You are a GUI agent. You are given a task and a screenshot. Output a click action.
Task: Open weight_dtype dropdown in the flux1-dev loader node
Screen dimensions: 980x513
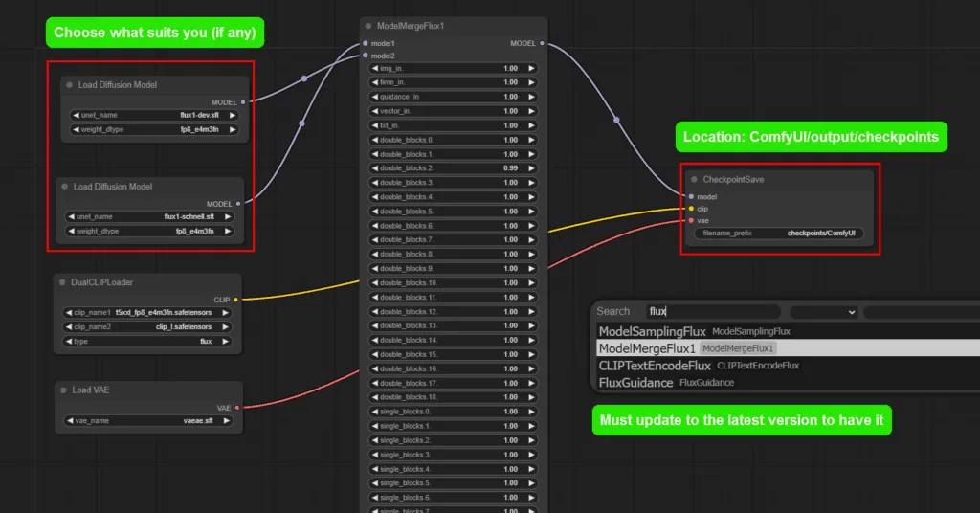point(154,129)
